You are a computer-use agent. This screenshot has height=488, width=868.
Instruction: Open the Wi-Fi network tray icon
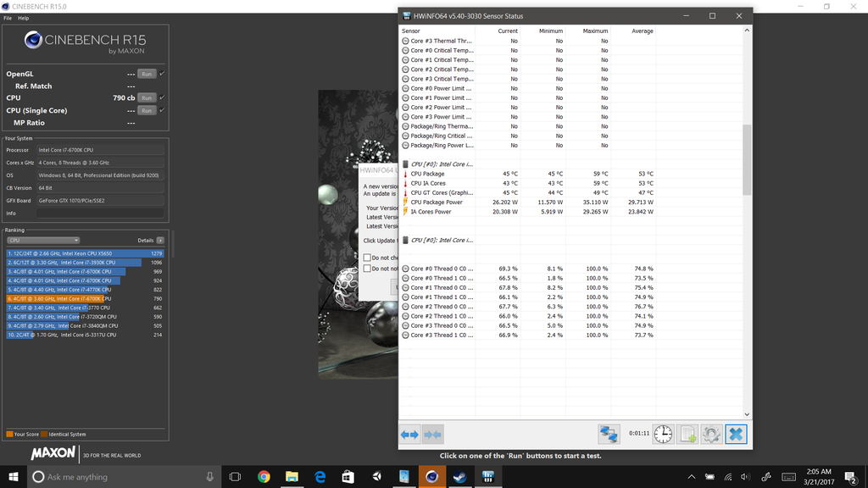coord(728,476)
